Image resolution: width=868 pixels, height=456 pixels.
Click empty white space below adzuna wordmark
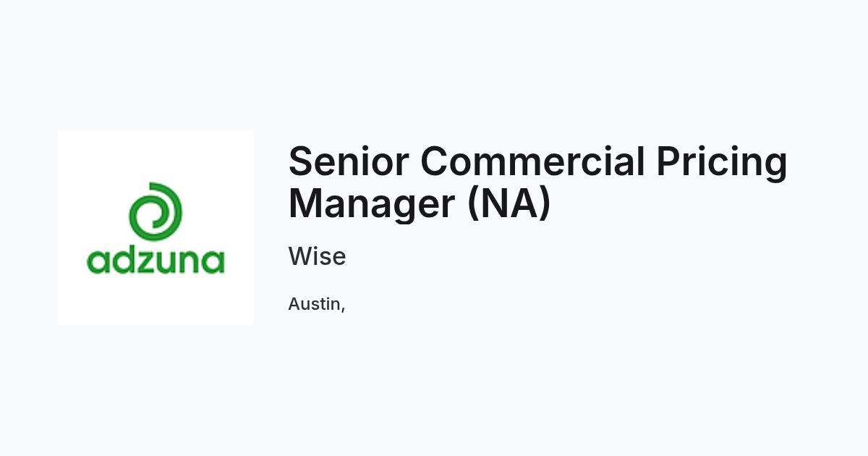(x=156, y=300)
